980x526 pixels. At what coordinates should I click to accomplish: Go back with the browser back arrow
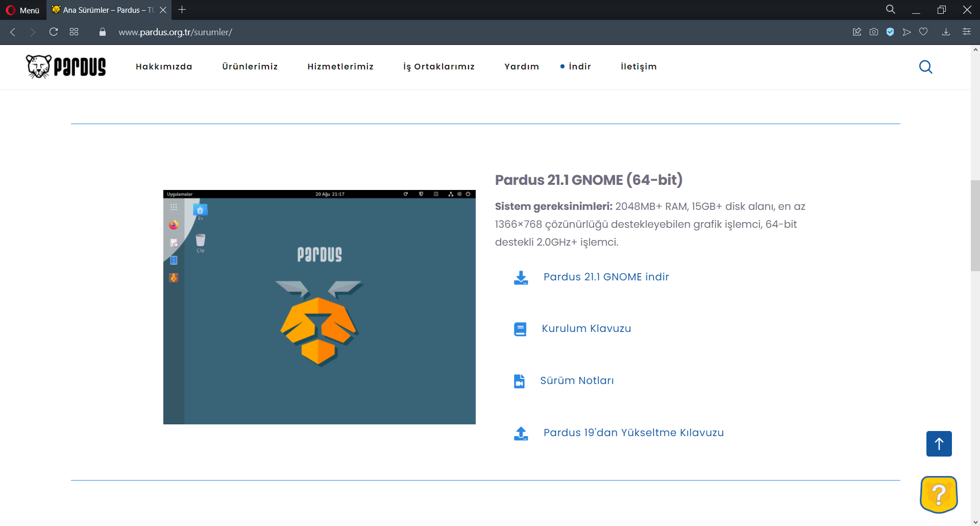click(13, 32)
